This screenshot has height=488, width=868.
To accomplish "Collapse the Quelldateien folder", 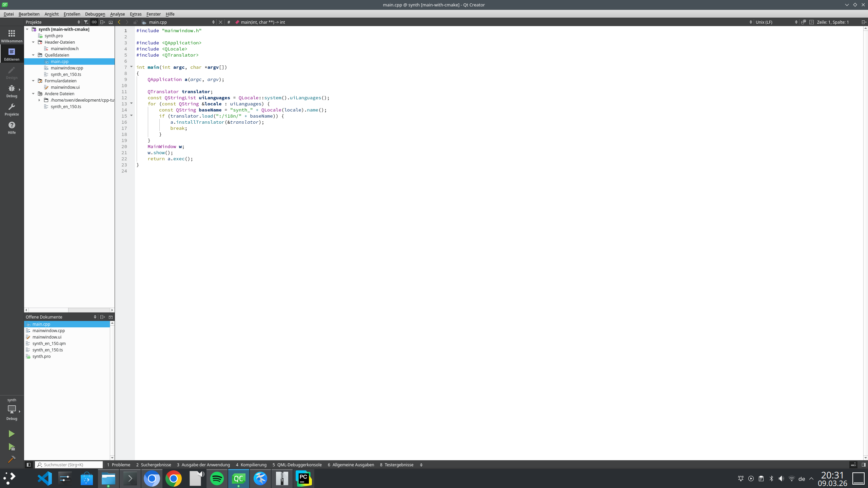I will (33, 55).
